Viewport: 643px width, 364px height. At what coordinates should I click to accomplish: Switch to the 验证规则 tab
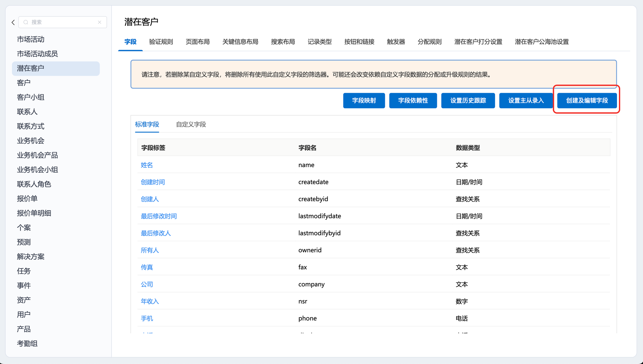(x=161, y=42)
